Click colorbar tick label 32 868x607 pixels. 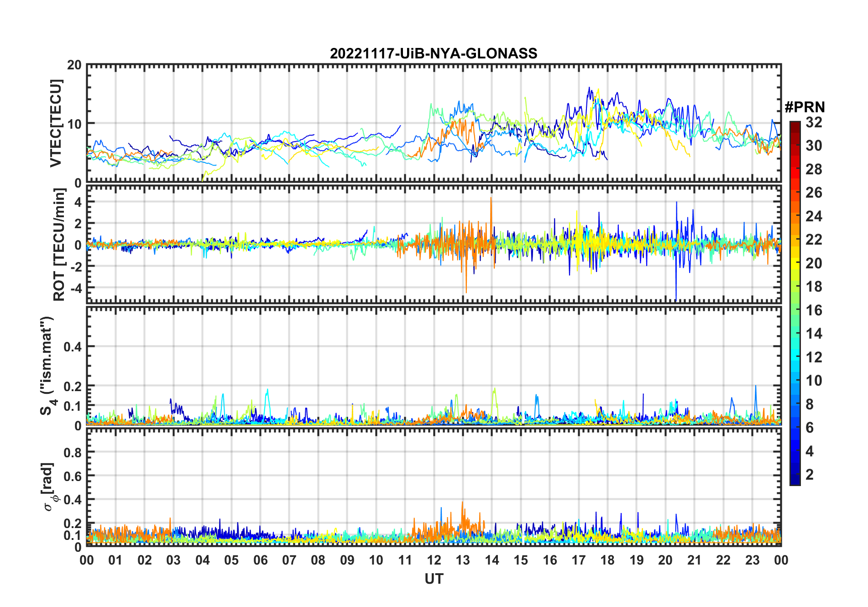814,122
